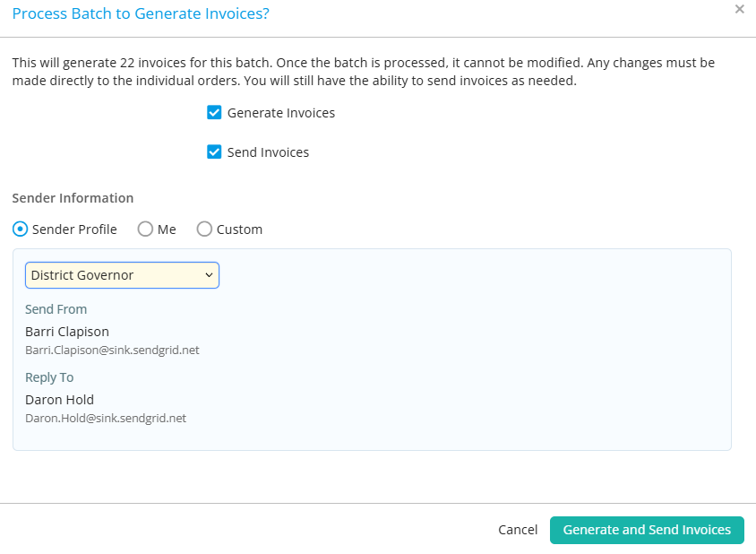The height and width of the screenshot is (554, 756).
Task: Select the Custom sender radio button
Action: (x=204, y=229)
